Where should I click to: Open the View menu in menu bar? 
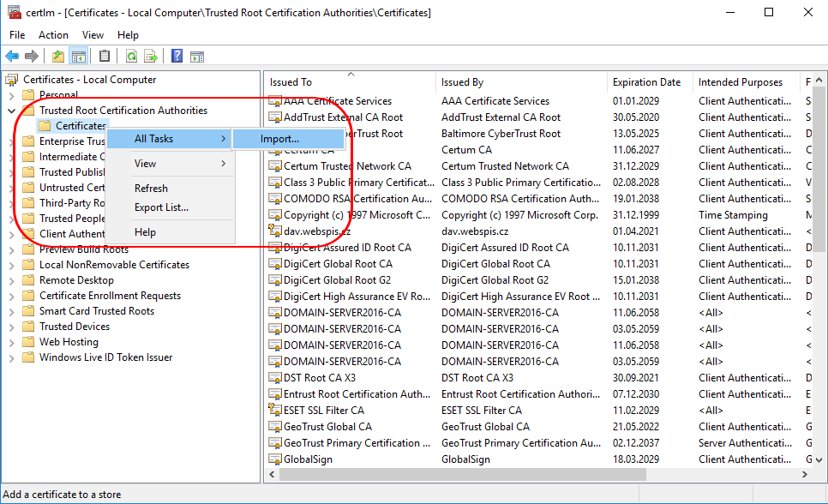point(93,35)
